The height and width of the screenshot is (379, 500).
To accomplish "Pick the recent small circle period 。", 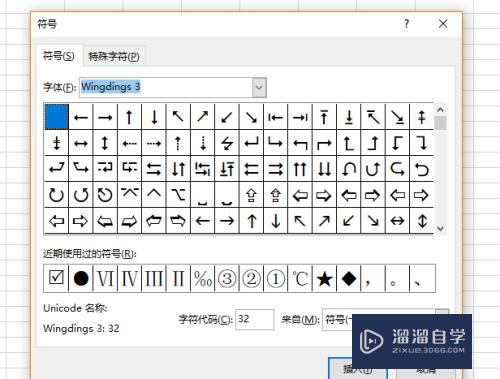I will [397, 278].
